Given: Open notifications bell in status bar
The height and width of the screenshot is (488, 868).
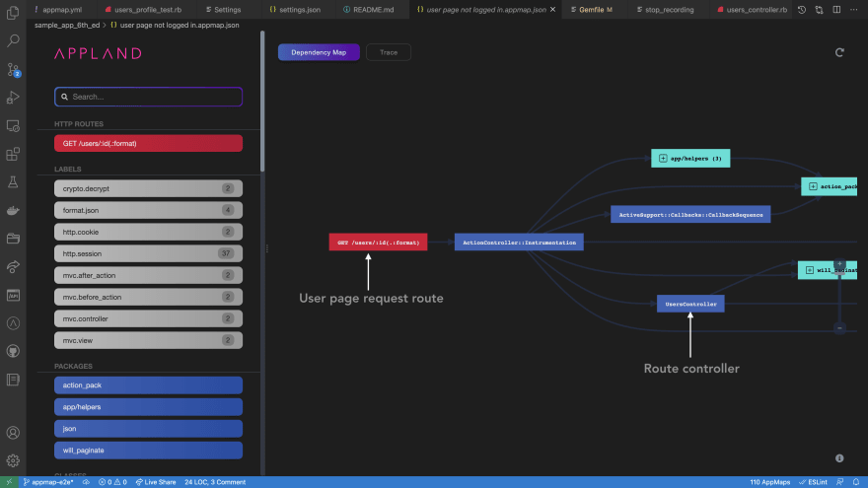Looking at the screenshot, I should point(856,482).
